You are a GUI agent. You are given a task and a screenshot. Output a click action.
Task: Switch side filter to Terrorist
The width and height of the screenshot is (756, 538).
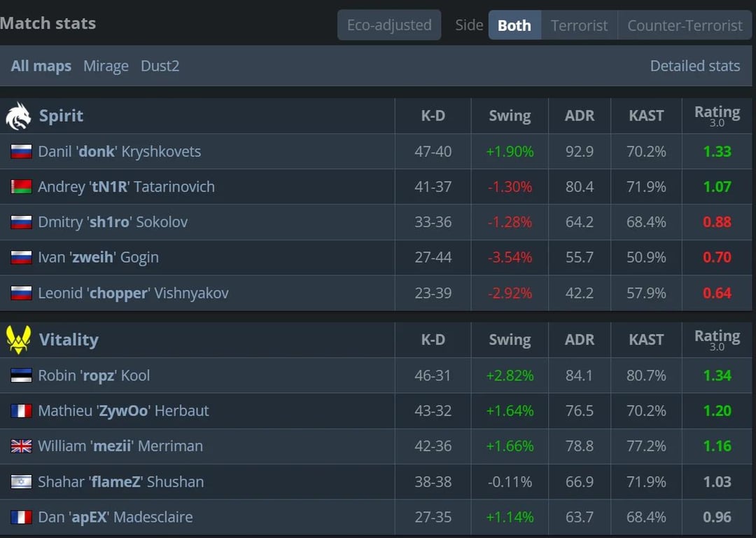pos(579,25)
